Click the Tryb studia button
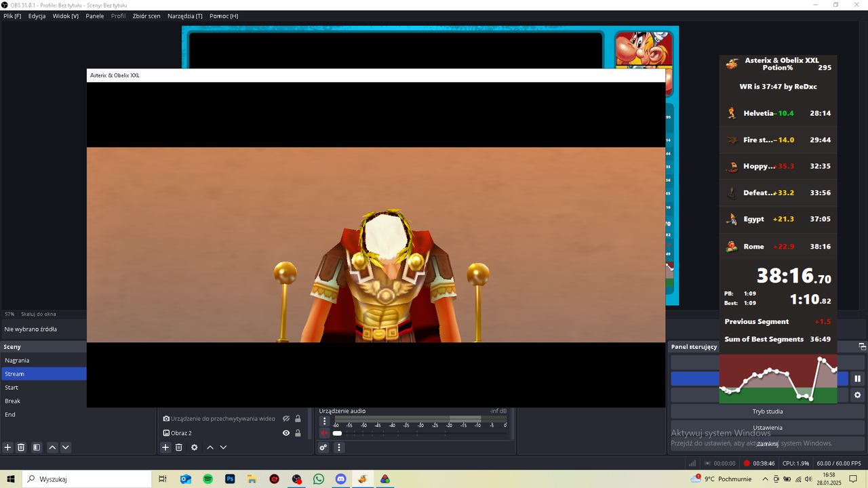 tap(768, 411)
